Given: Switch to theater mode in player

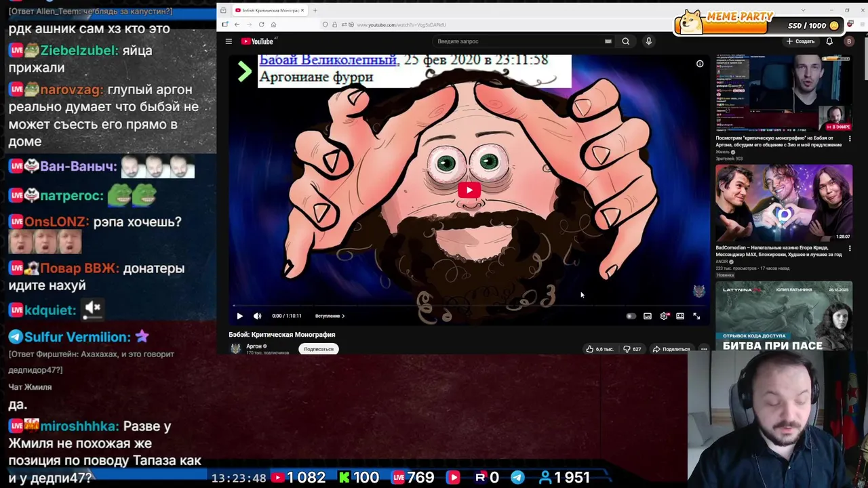Looking at the screenshot, I should pyautogui.click(x=680, y=316).
